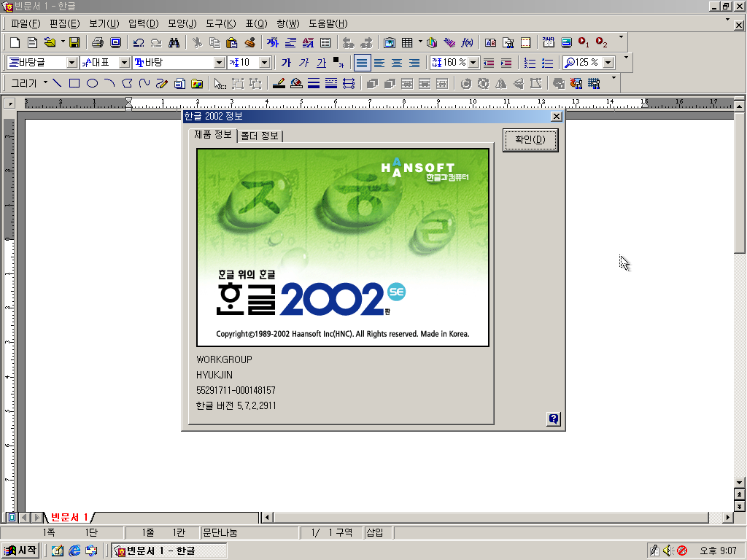The width and height of the screenshot is (747, 560).
Task: Switch to the 폴더 정보 tab
Action: pos(260,136)
